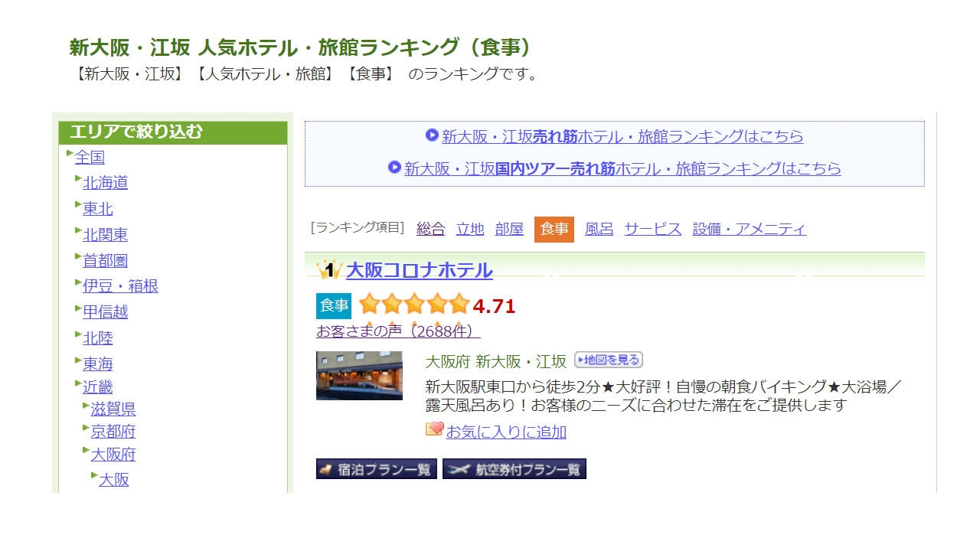Screen dimensions: 980x551
Task: Select 東海 in the area list
Action: (97, 364)
